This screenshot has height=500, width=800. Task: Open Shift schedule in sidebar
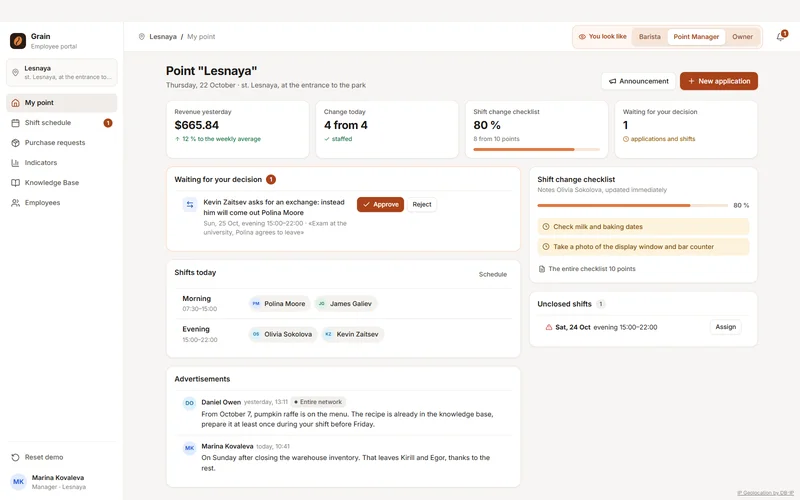[x=62, y=123]
